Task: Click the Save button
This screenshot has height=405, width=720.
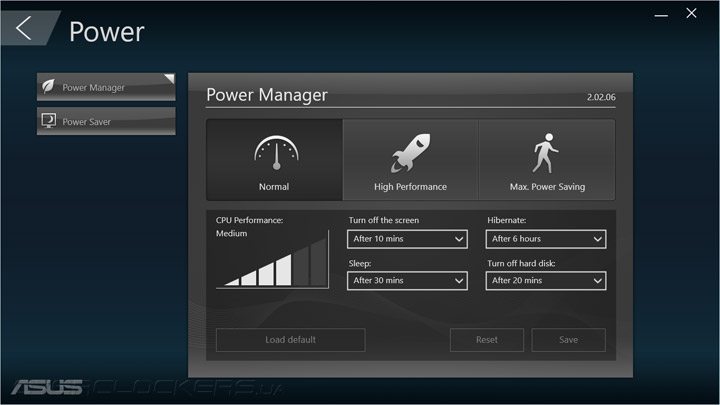Action: (568, 340)
